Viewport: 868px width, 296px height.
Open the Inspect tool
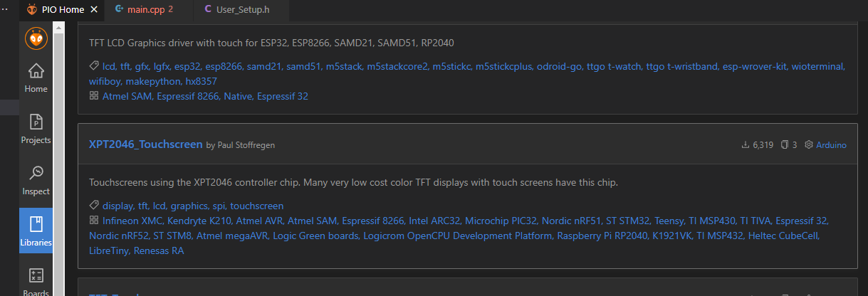click(x=36, y=180)
